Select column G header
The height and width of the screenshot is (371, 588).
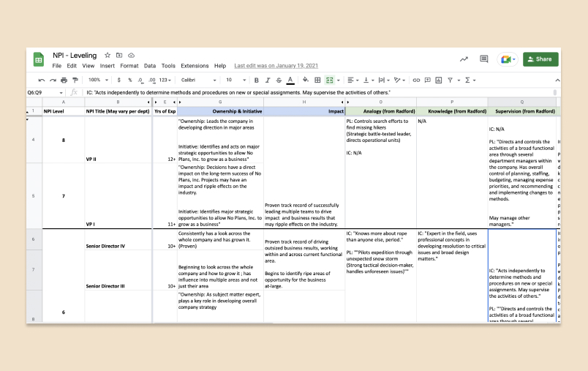[x=220, y=102]
